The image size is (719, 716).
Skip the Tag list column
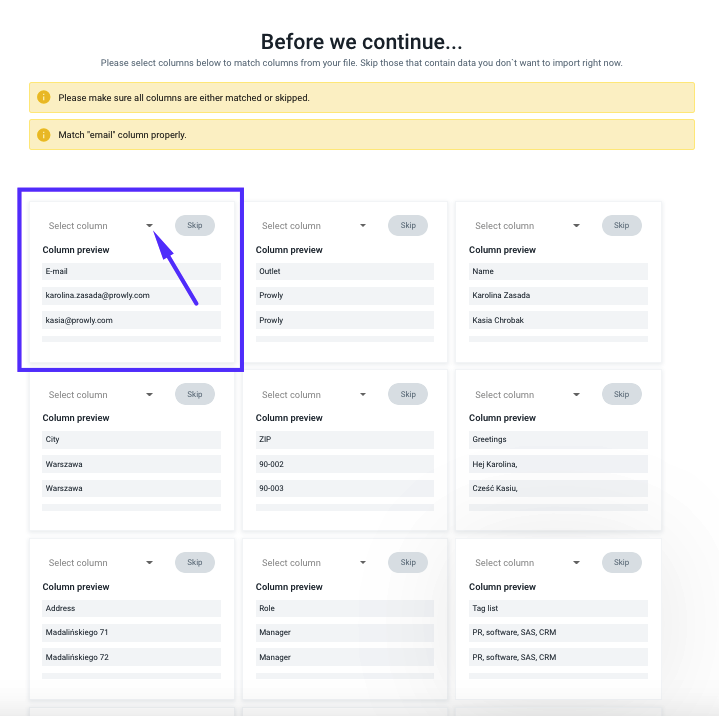tap(622, 562)
